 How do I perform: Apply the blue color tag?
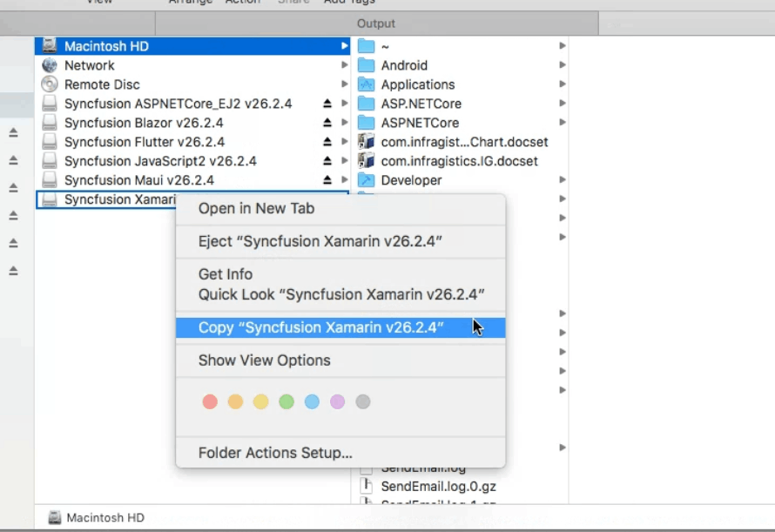point(312,401)
